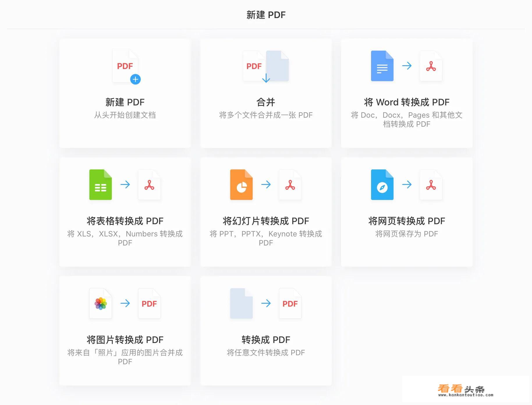Click the Acrobat PDF icon in 幻灯片 card
Viewport: 532px width, 405px height.
pos(290,185)
